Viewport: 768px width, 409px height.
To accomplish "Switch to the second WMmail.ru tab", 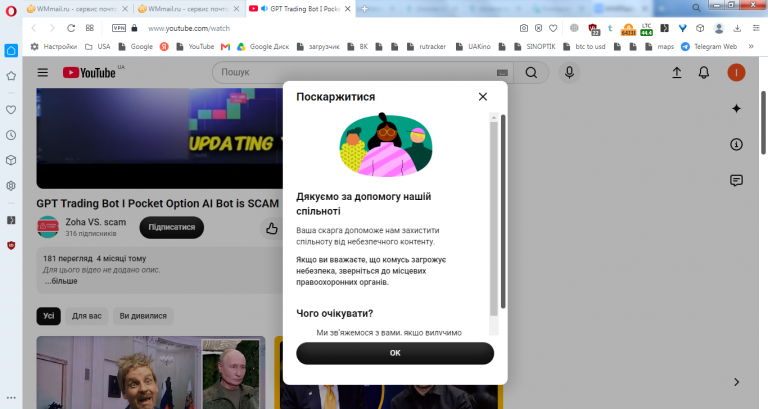I will [x=190, y=9].
